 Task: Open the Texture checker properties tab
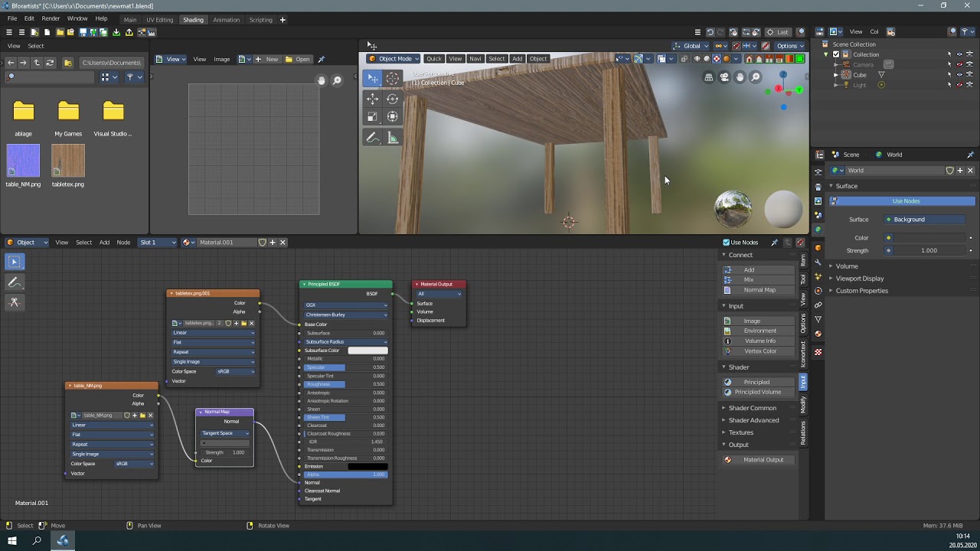coord(818,352)
